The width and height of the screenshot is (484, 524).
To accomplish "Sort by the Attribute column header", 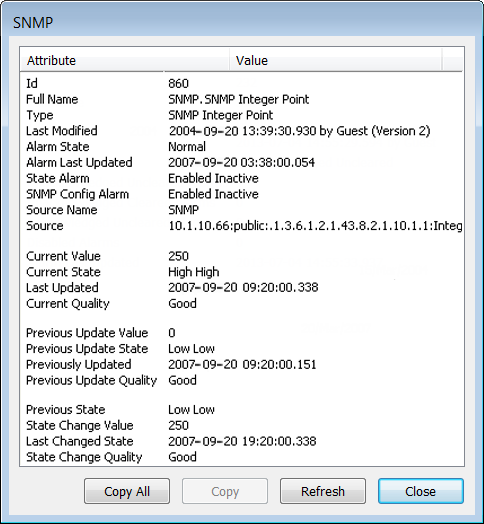I will [x=125, y=60].
